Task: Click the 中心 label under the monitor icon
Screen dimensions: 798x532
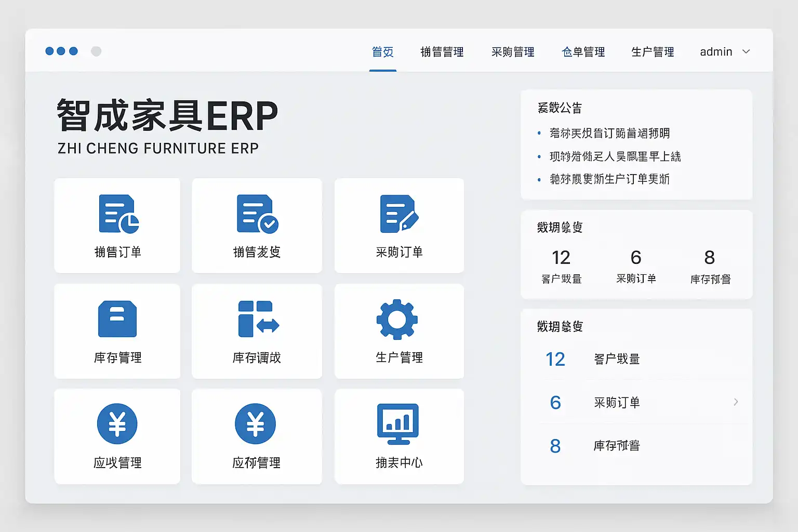Action: point(411,463)
